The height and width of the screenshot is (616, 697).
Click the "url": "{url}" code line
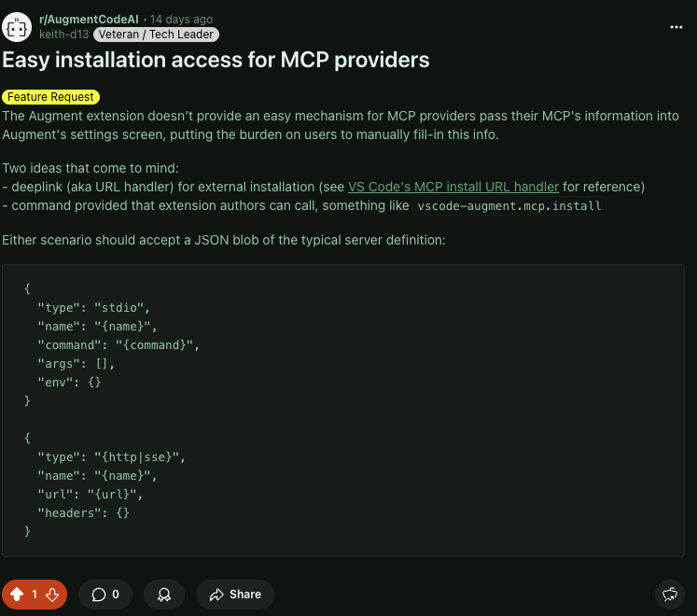click(91, 495)
